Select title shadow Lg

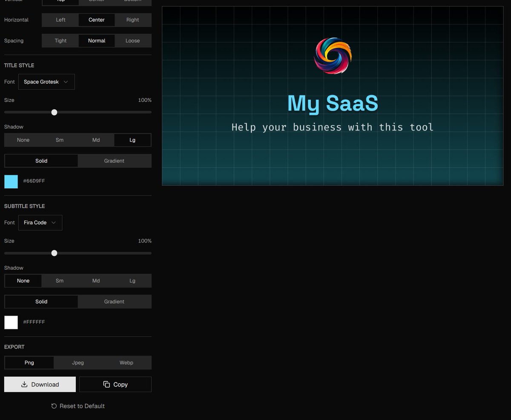point(132,140)
